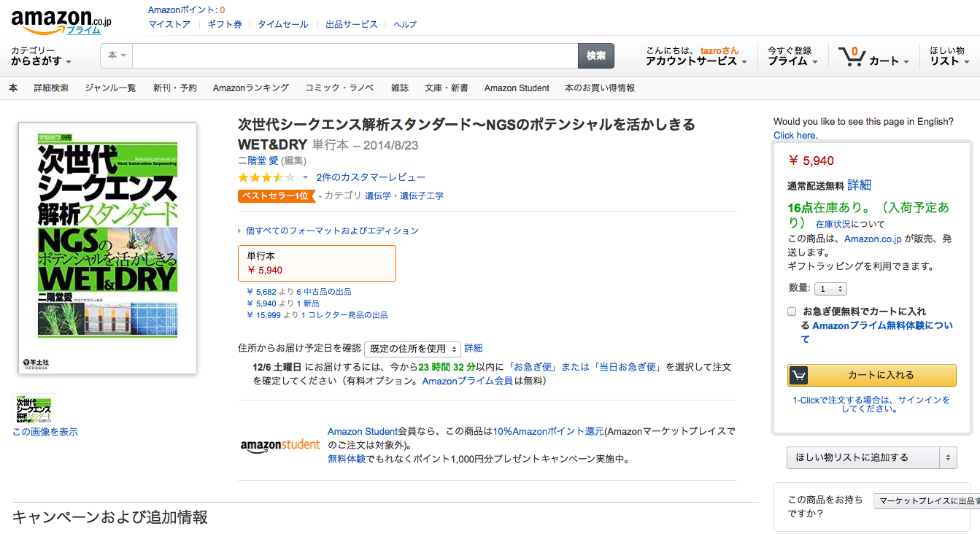Open the shopping cart icon
980x534 pixels.
[851, 57]
